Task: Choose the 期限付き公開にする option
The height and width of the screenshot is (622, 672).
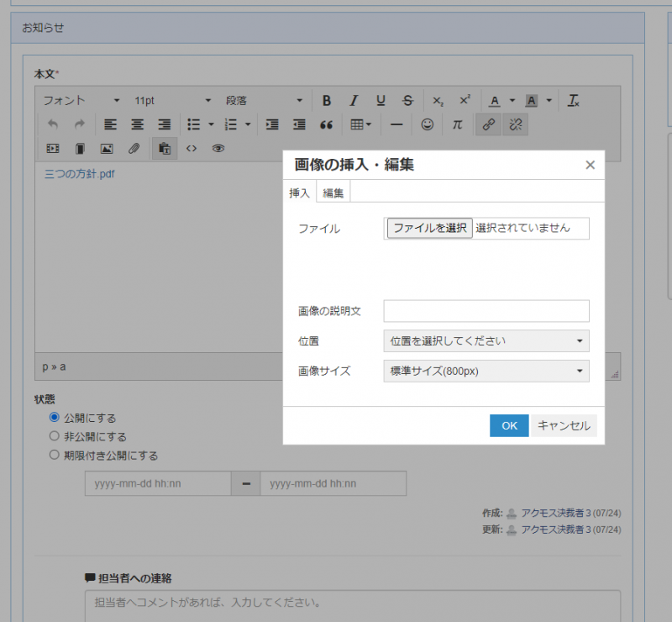Action: coord(55,455)
